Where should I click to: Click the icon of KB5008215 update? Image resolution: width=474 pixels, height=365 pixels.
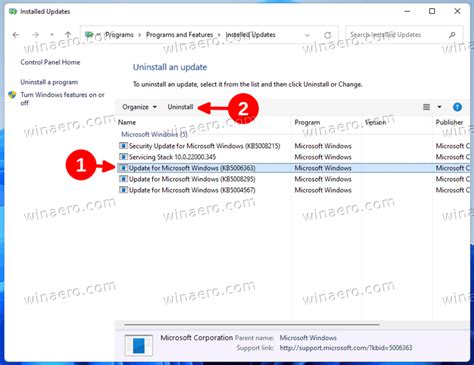click(x=123, y=146)
